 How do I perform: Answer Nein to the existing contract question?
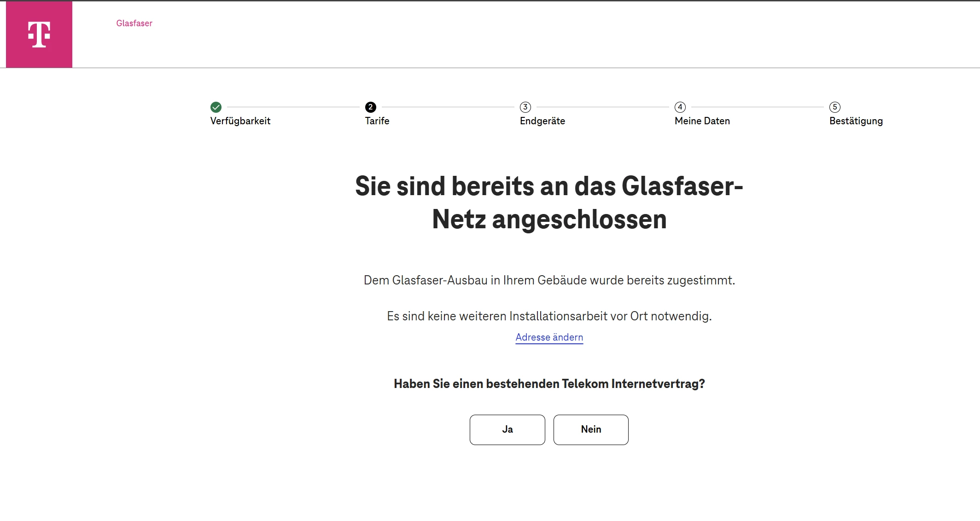pos(591,429)
